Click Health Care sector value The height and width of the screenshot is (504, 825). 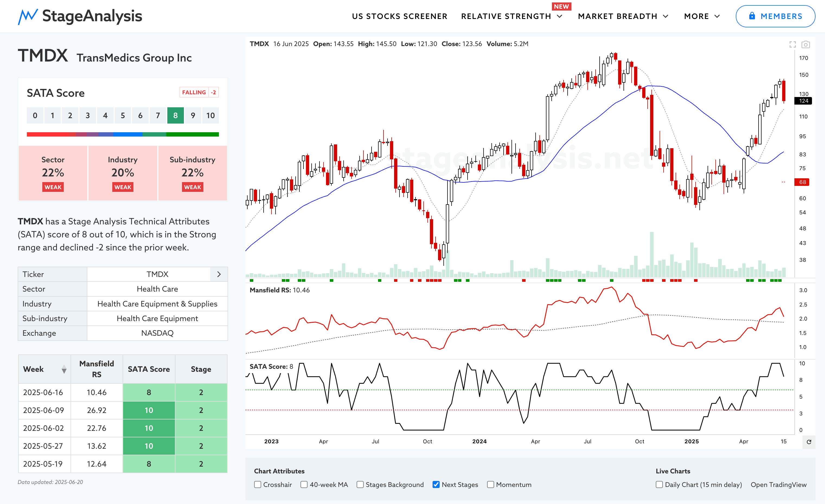tap(157, 289)
